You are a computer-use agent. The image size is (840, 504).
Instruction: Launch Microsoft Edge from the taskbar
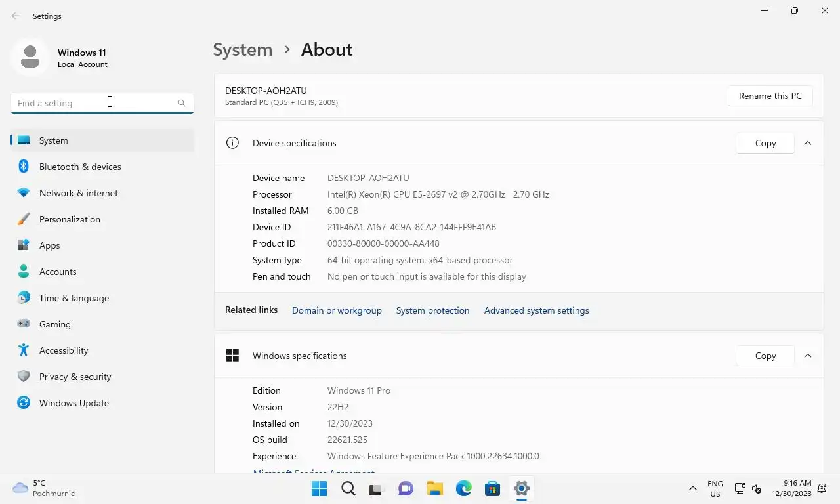click(464, 488)
